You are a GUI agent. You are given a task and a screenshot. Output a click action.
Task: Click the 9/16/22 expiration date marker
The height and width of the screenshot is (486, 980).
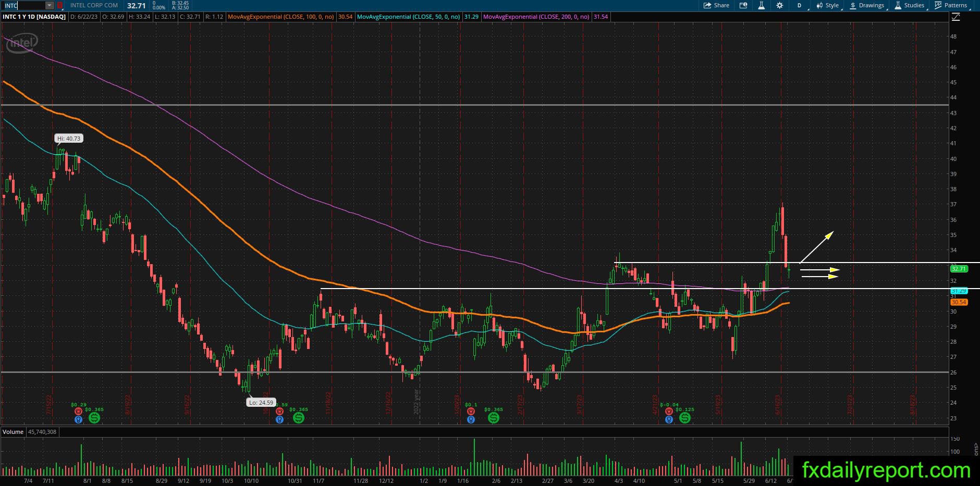point(187,404)
